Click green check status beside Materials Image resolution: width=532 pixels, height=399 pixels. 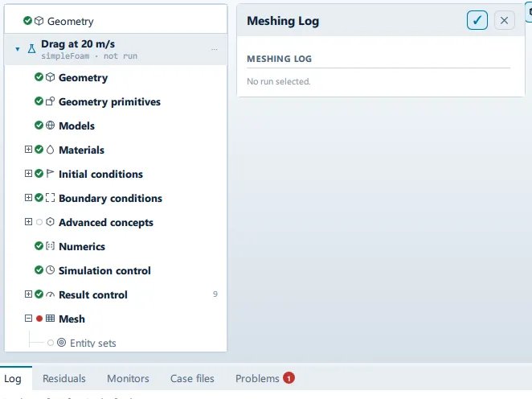(x=39, y=149)
